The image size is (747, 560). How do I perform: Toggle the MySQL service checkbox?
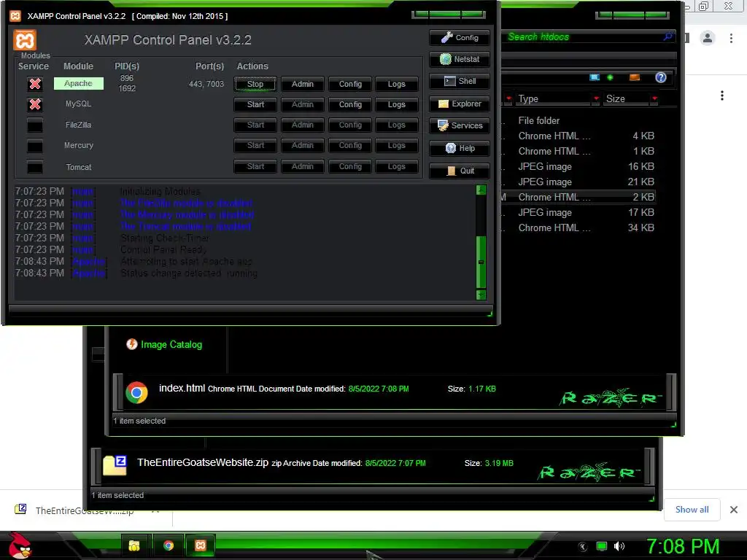35,104
